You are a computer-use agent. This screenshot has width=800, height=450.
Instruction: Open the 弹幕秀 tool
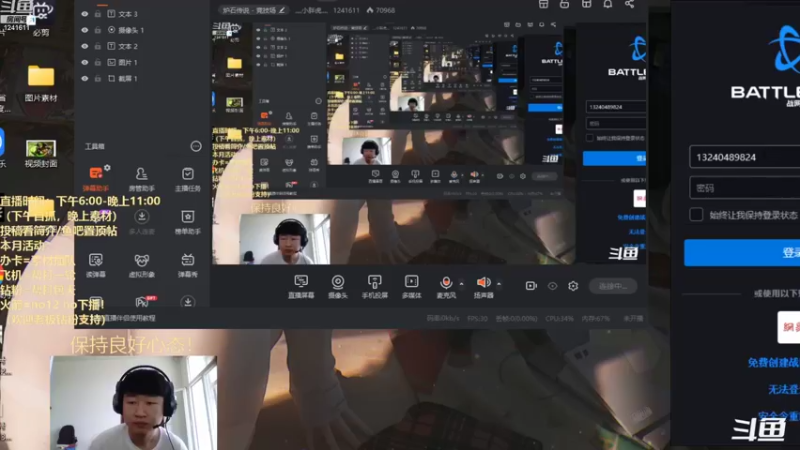188,265
